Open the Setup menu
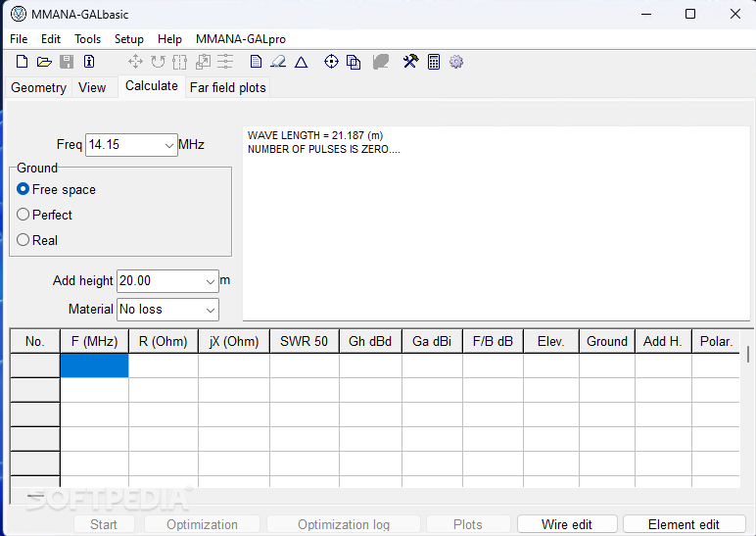 pos(128,39)
